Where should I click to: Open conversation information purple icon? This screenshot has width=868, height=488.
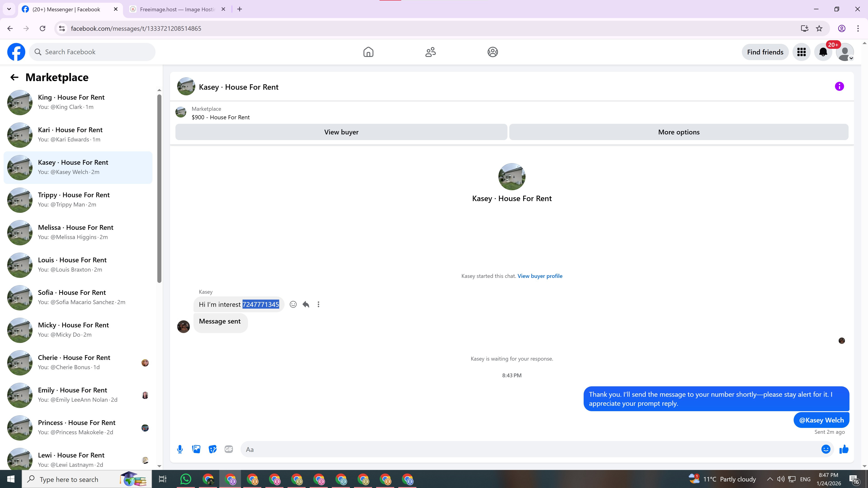pos(839,87)
